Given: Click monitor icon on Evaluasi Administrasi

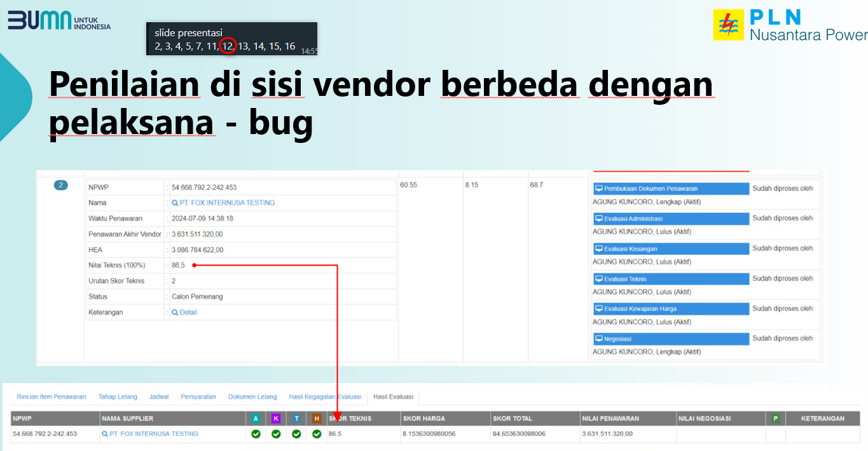Looking at the screenshot, I should coord(598,219).
